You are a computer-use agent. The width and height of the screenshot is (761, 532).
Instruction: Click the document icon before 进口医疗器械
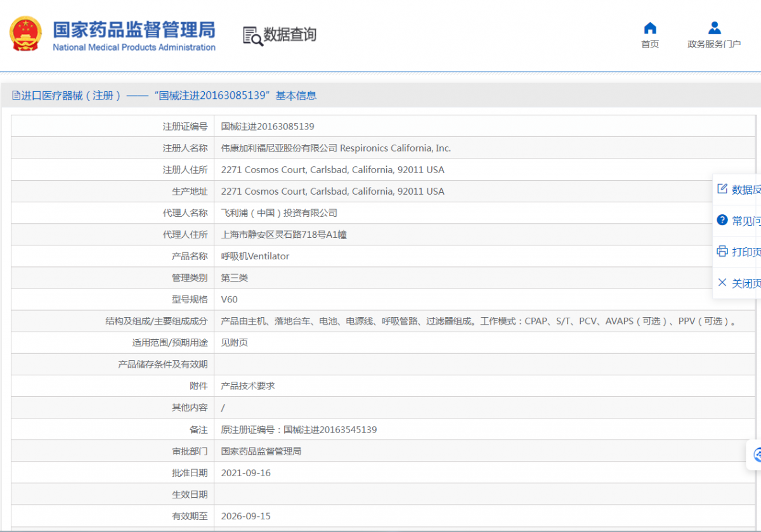(16, 96)
